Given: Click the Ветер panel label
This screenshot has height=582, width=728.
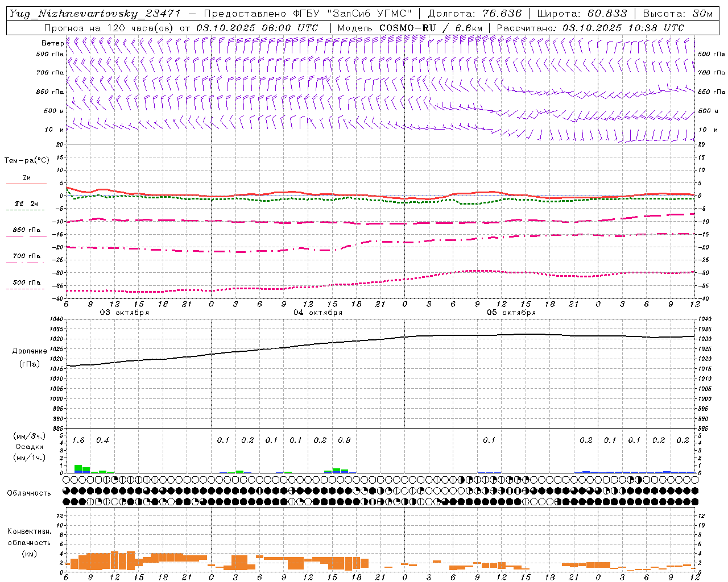Looking at the screenshot, I should click(52, 43).
